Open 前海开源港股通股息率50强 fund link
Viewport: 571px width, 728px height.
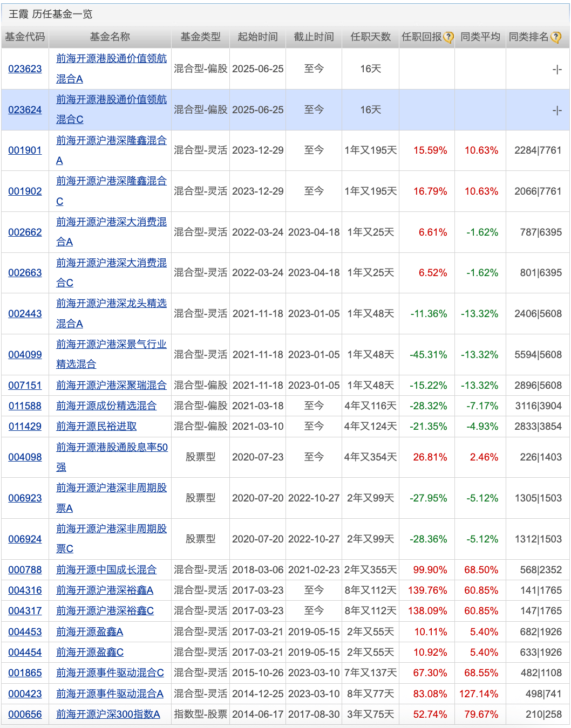point(112,457)
